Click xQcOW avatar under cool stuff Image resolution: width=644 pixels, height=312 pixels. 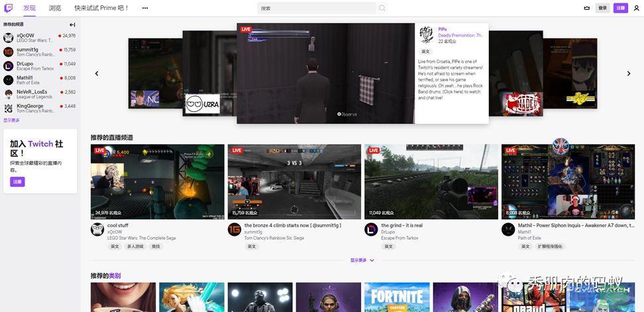click(x=97, y=229)
